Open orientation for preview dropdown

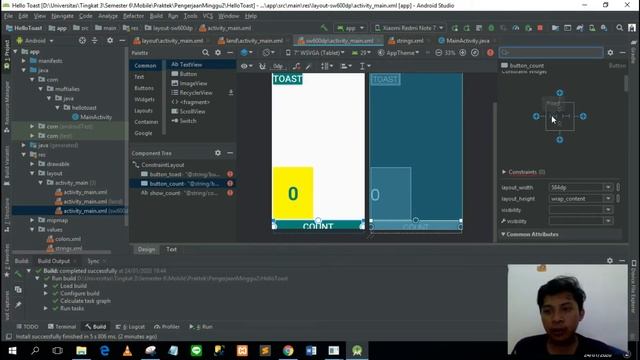(x=269, y=53)
